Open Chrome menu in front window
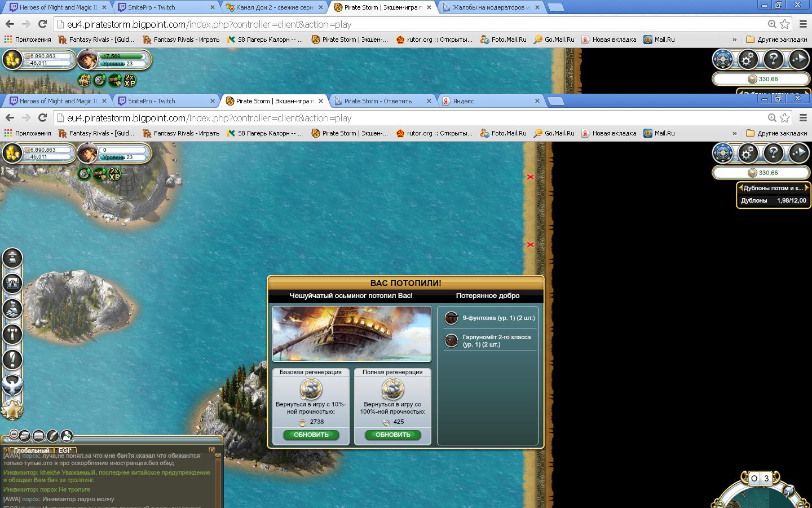812x508 pixels. (x=803, y=118)
